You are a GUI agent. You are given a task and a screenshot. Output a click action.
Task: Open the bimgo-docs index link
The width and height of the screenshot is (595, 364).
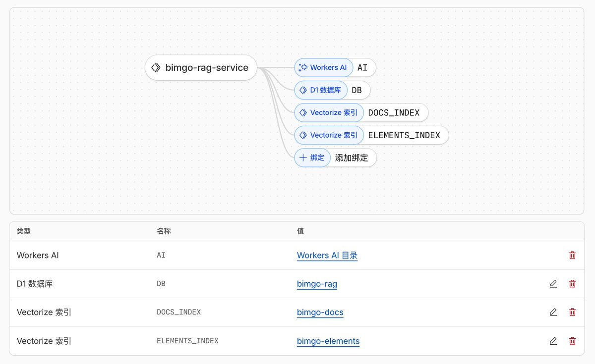tap(320, 312)
